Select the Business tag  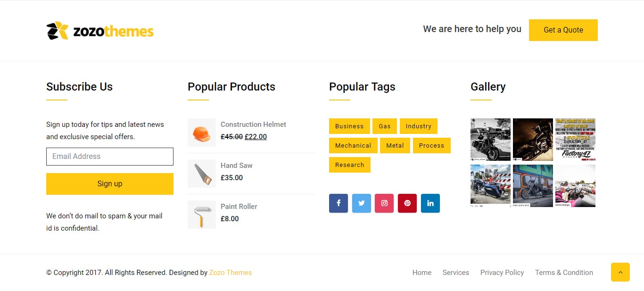(x=349, y=126)
